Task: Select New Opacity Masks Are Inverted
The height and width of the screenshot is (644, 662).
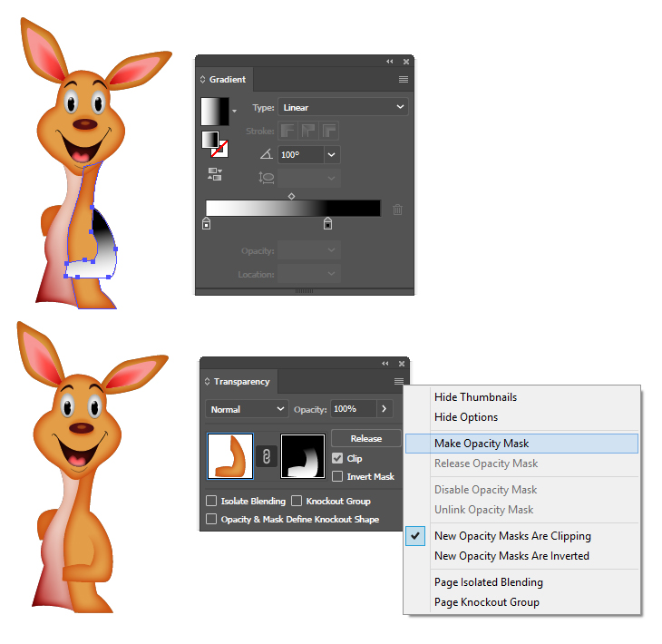Action: [x=521, y=556]
